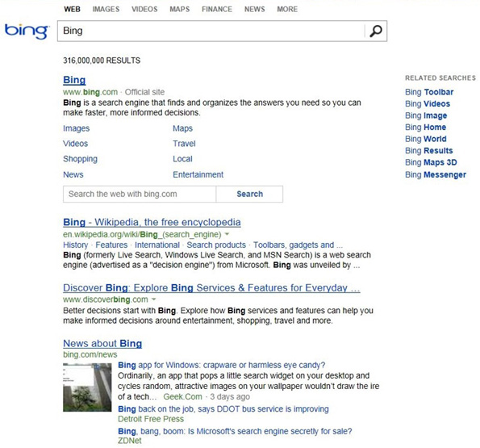Select related search Bing Toolbar

tap(429, 92)
